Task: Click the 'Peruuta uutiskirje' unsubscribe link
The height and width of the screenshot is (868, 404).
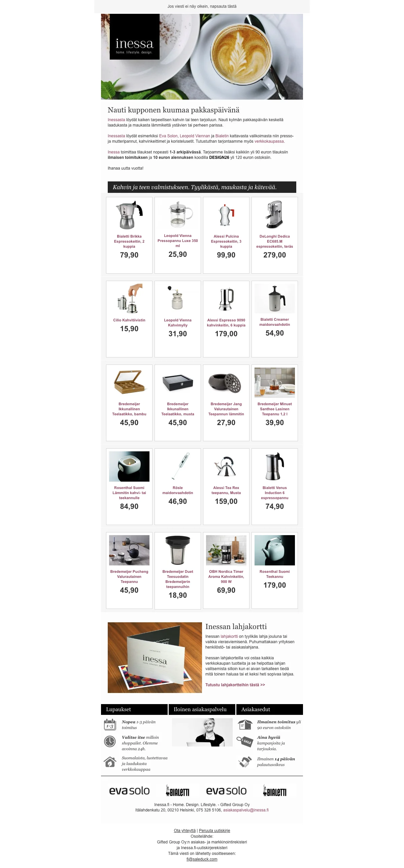Action: tap(214, 831)
